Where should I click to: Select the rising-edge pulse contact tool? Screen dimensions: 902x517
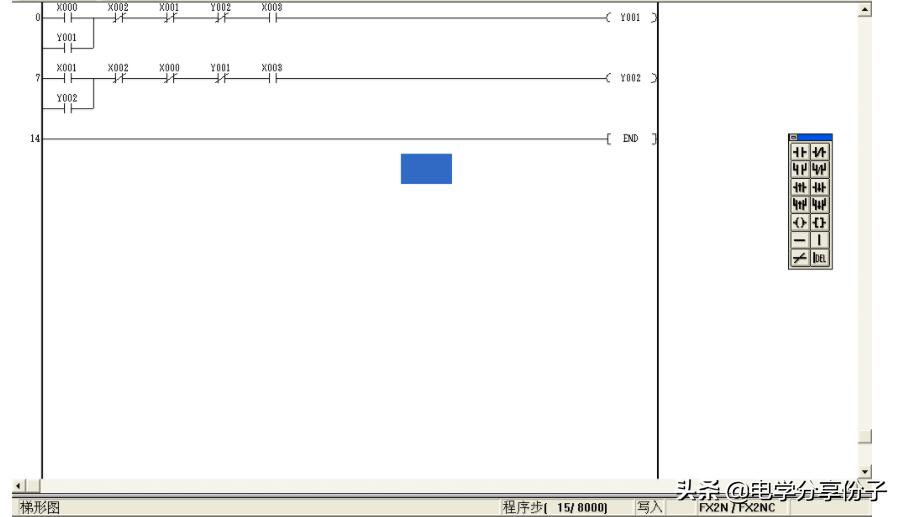click(x=800, y=187)
